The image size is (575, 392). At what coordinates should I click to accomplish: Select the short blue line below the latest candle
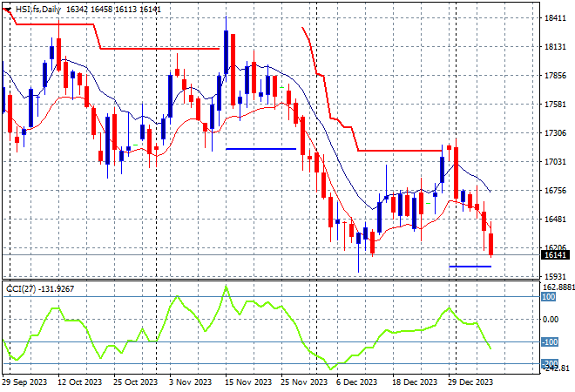470,267
